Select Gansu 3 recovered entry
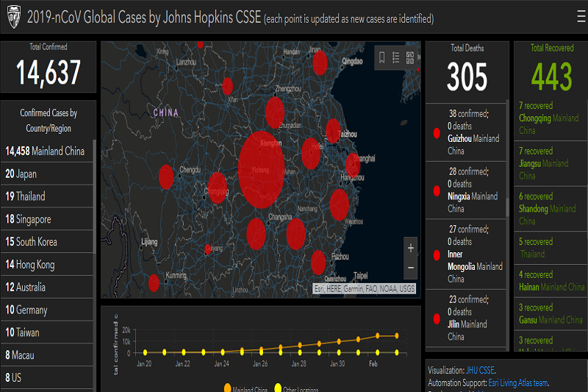The height and width of the screenshot is (392, 588). [x=550, y=313]
